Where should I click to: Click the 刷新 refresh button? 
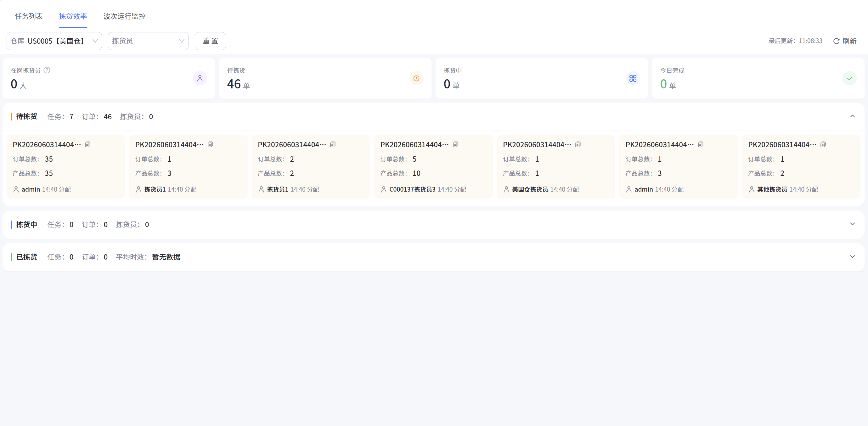[x=845, y=41]
